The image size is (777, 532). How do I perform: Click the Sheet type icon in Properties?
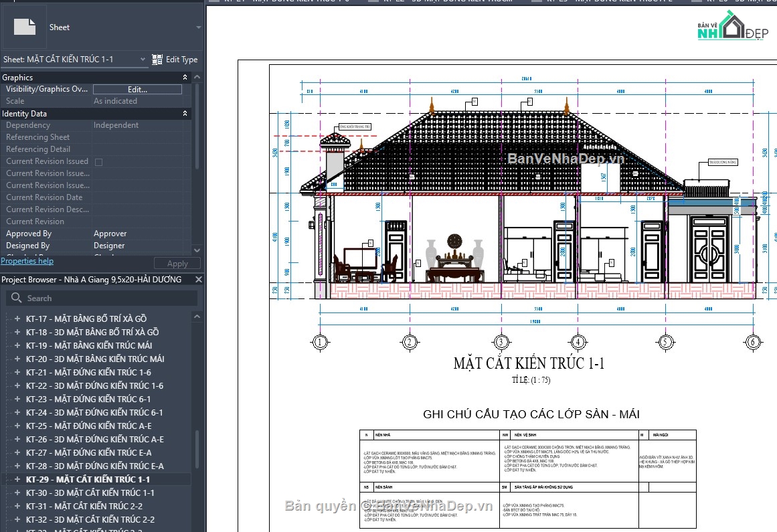pos(25,27)
